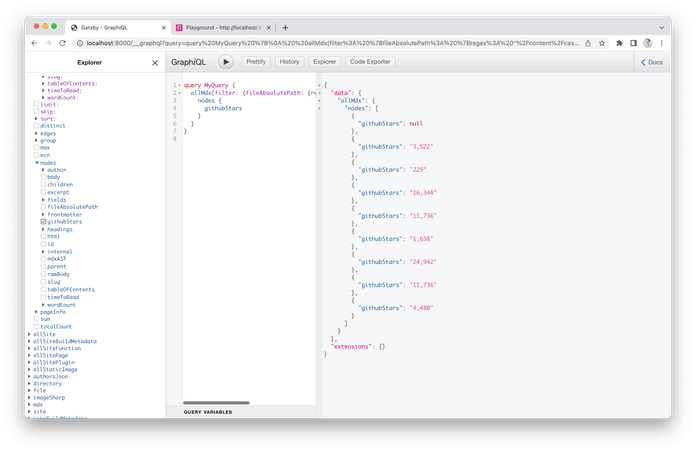Open the browser side panel icon

[x=633, y=43]
